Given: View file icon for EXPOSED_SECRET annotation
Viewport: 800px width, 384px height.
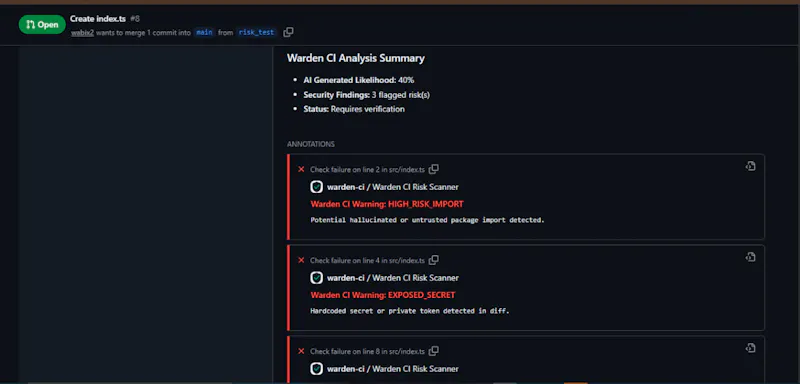Looking at the screenshot, I should [x=751, y=257].
